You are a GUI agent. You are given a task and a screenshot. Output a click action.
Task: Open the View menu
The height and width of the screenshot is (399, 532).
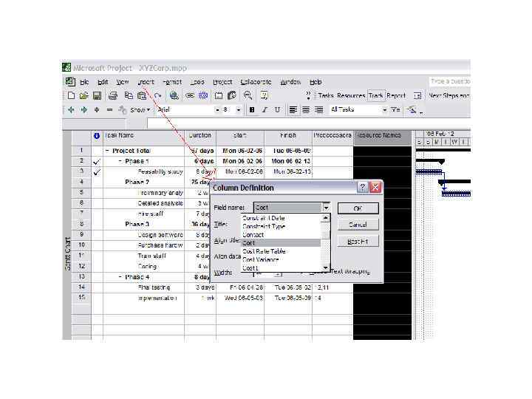123,82
